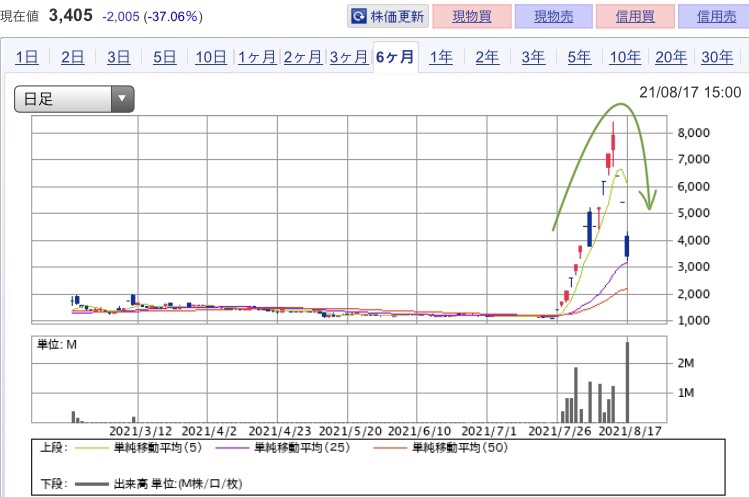
Task: Click the 単純移動平均(50) legend entry
Action: pyautogui.click(x=440, y=448)
